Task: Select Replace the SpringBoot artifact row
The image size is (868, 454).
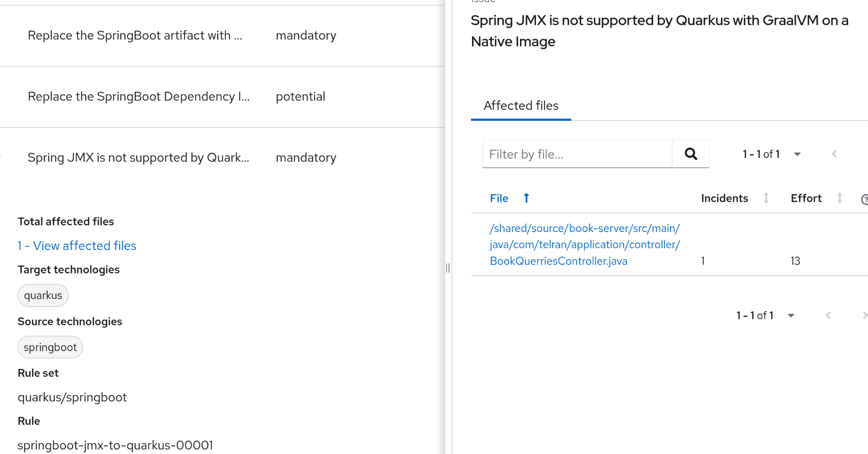Action: 135,36
